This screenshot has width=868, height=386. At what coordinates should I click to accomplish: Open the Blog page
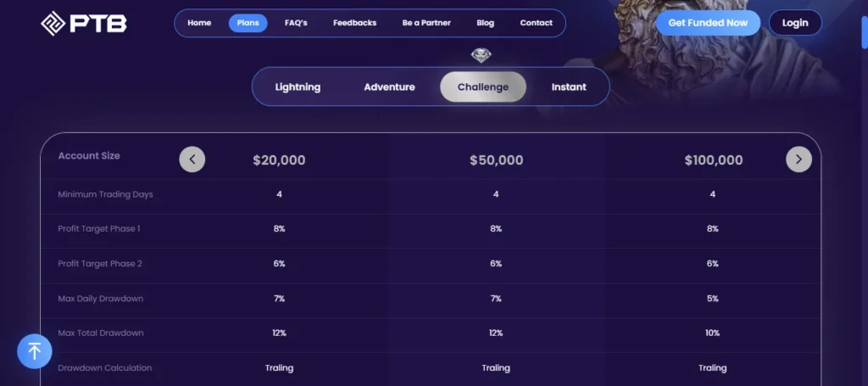click(x=486, y=23)
